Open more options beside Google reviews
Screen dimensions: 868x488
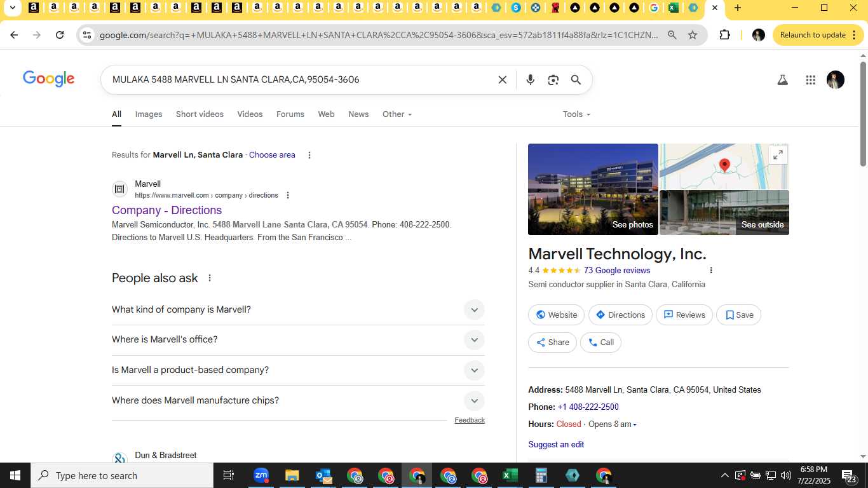point(711,270)
